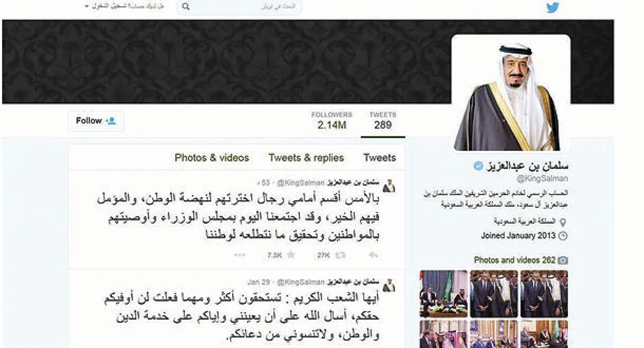
Task: Open the login dropdown in top bar
Action: tap(125, 6)
